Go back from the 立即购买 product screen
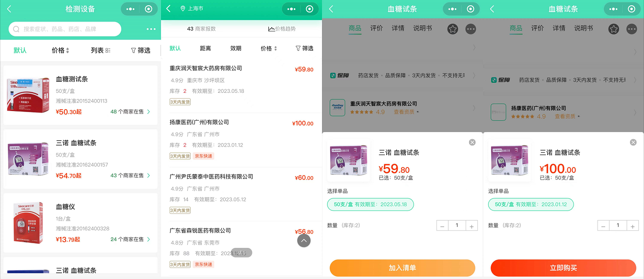Image resolution: width=644 pixels, height=279 pixels. pyautogui.click(x=492, y=9)
